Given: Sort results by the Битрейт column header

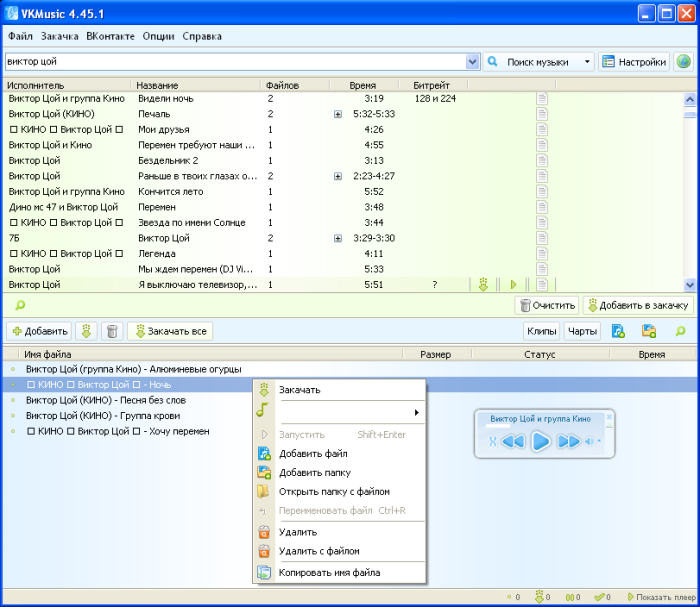Looking at the screenshot, I should click(432, 85).
